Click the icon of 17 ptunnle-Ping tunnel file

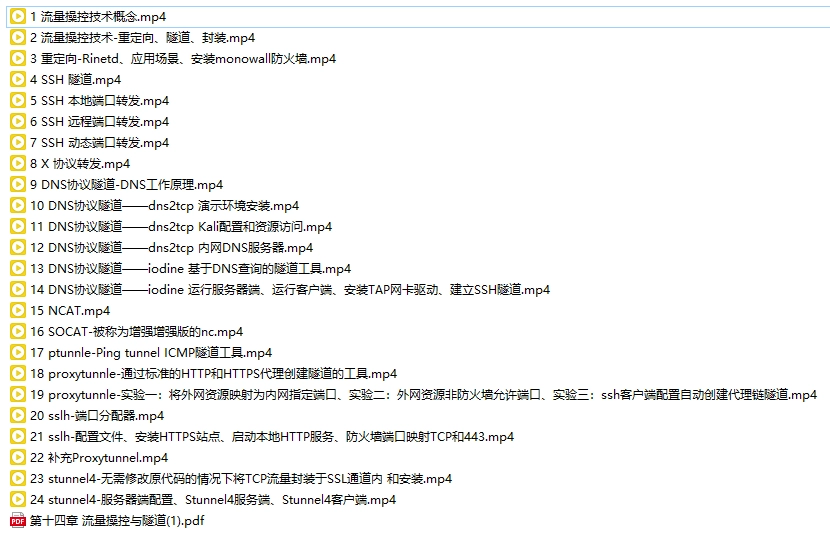coord(17,353)
